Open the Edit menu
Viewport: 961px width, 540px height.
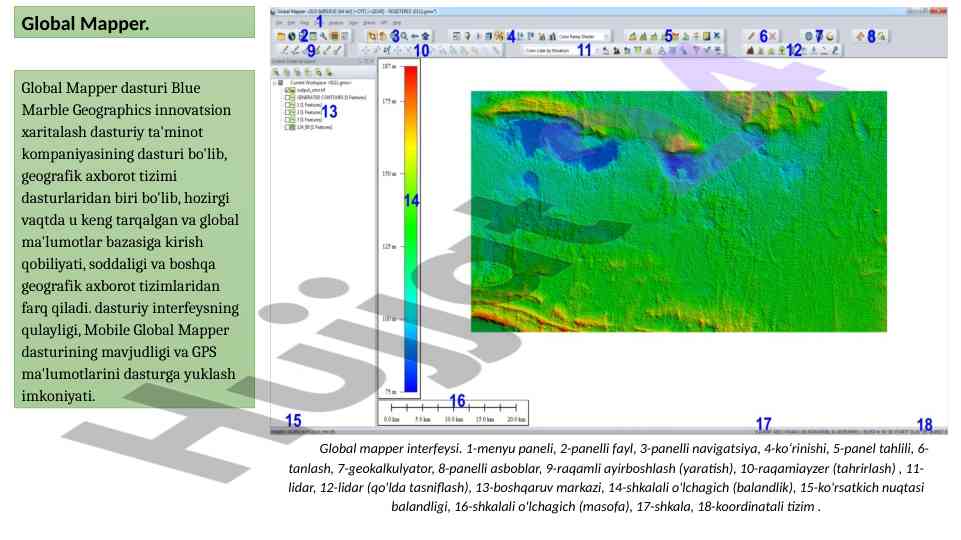tap(291, 23)
